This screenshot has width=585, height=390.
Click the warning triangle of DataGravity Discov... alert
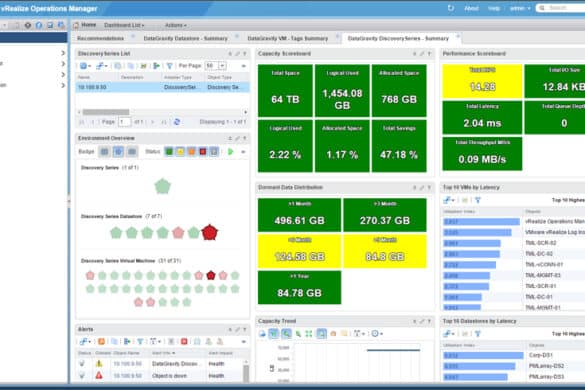coord(99,364)
